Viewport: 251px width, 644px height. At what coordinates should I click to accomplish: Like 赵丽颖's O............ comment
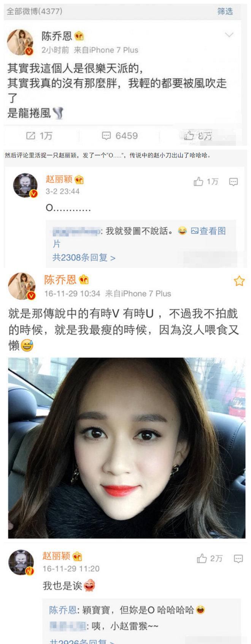coord(206,182)
